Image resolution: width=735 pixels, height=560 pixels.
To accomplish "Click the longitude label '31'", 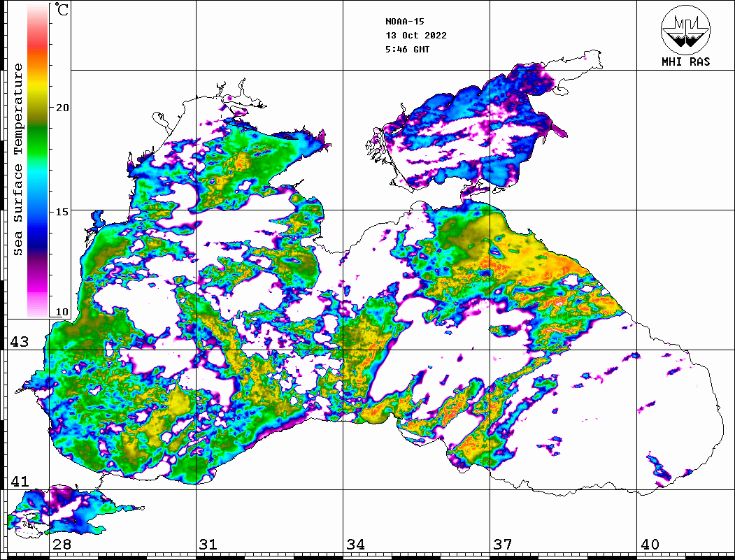I will coord(208,545).
